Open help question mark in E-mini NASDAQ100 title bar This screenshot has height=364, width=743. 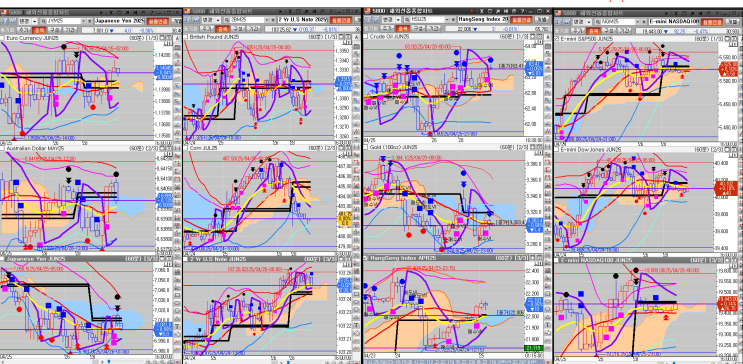[x=717, y=13]
